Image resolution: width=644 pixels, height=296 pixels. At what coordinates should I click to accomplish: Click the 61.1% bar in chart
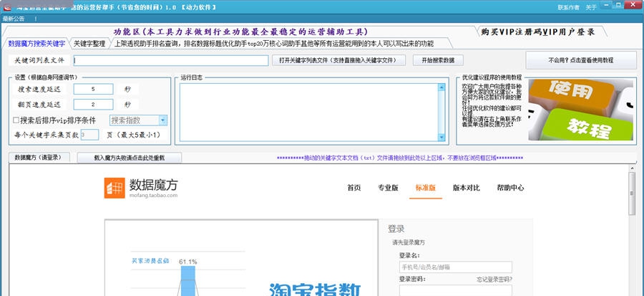[188, 280]
